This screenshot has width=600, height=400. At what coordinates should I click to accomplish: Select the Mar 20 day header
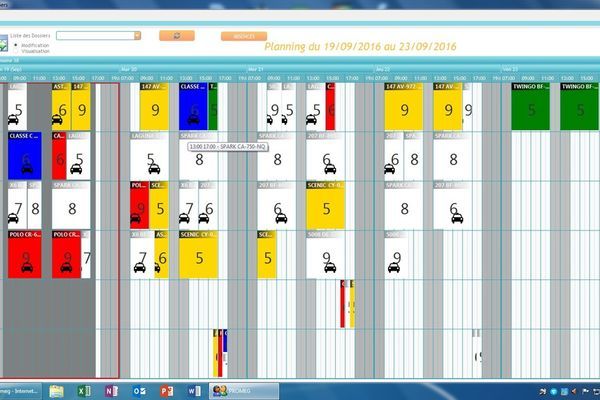[129, 69]
